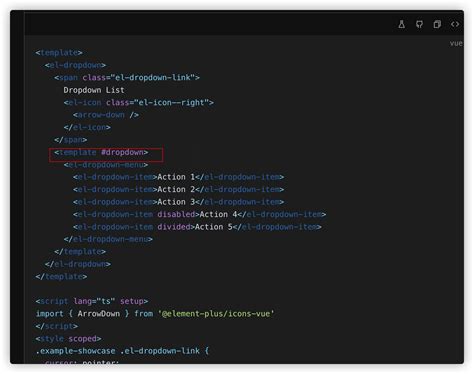
Task: Click the "Action 1" dropdown item line
Action: point(178,177)
